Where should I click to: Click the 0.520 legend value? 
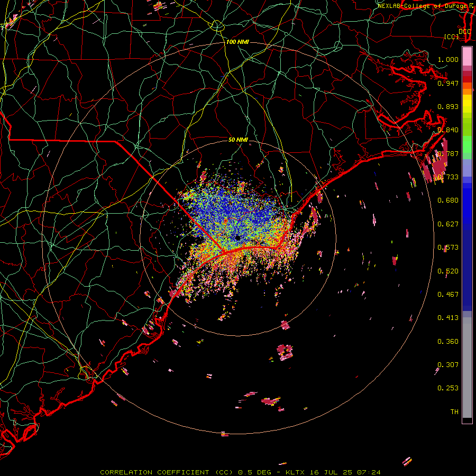click(448, 271)
